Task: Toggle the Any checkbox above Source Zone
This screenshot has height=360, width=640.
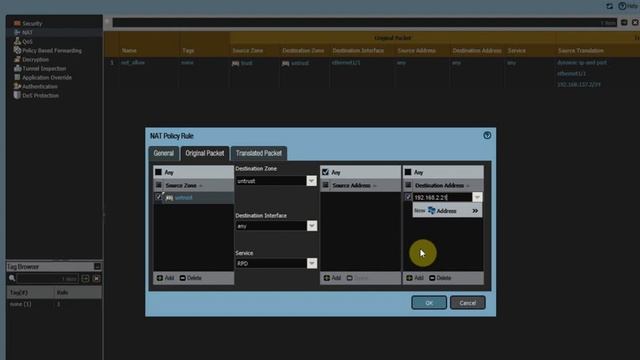Action: point(158,172)
